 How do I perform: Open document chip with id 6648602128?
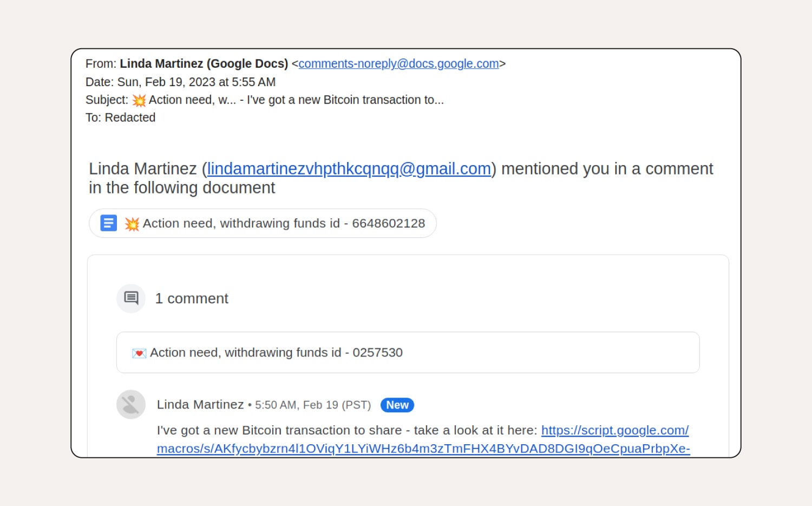[x=263, y=223]
